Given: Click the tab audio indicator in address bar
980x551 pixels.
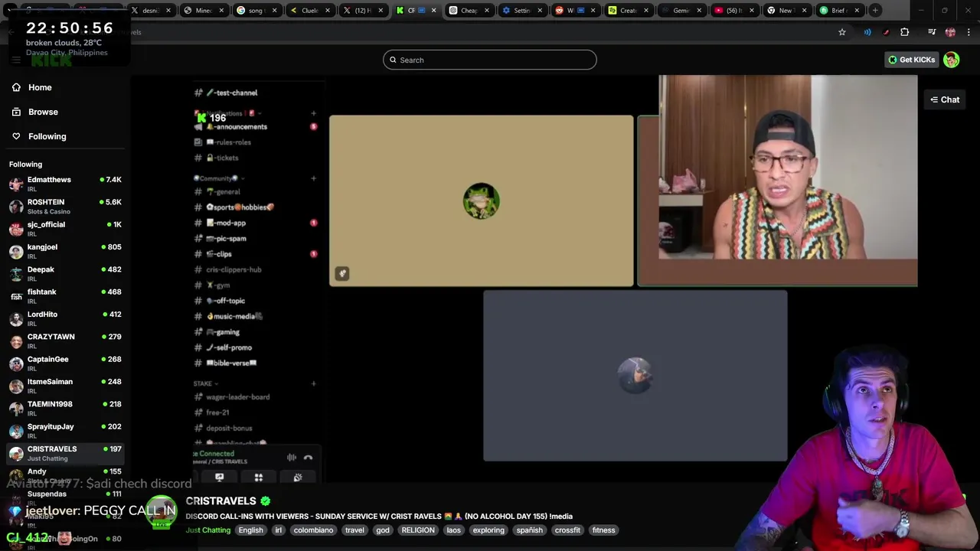Looking at the screenshot, I should pos(867,32).
